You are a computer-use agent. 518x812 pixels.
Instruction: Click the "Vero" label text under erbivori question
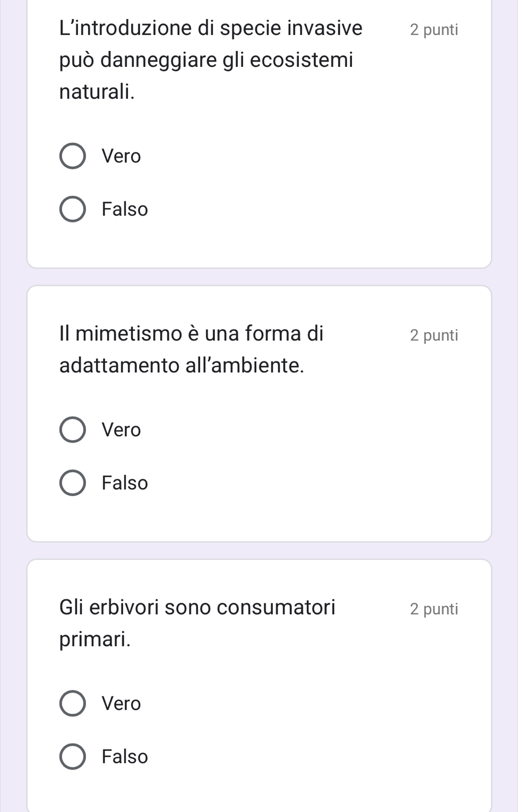[122, 704]
